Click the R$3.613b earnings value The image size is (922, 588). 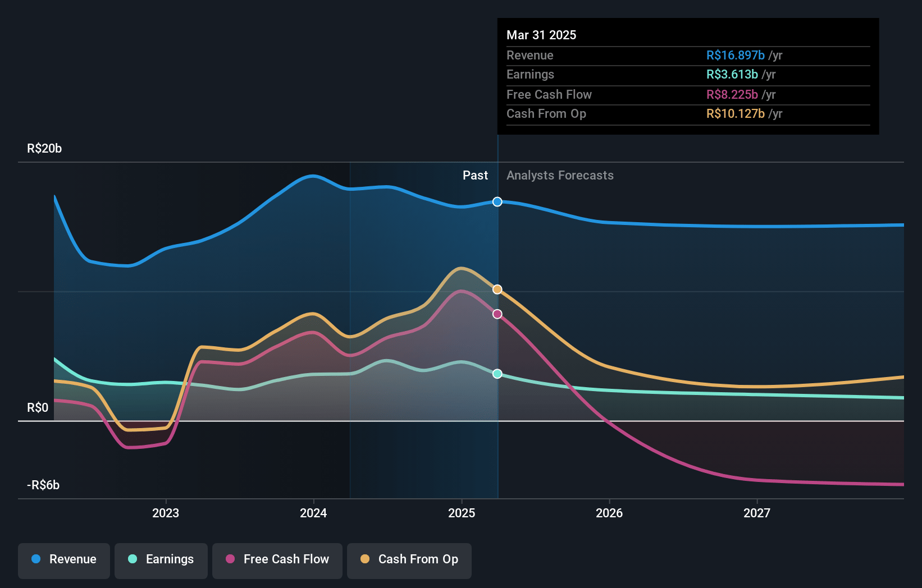(x=732, y=74)
